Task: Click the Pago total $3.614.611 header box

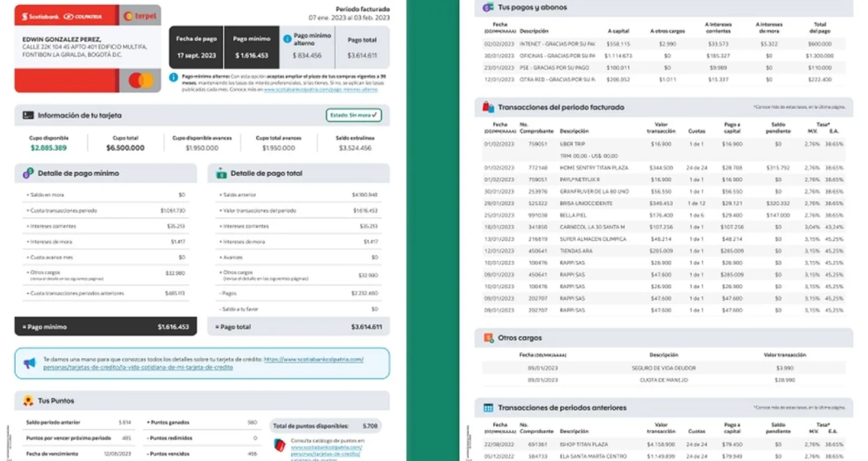Action: (362, 47)
